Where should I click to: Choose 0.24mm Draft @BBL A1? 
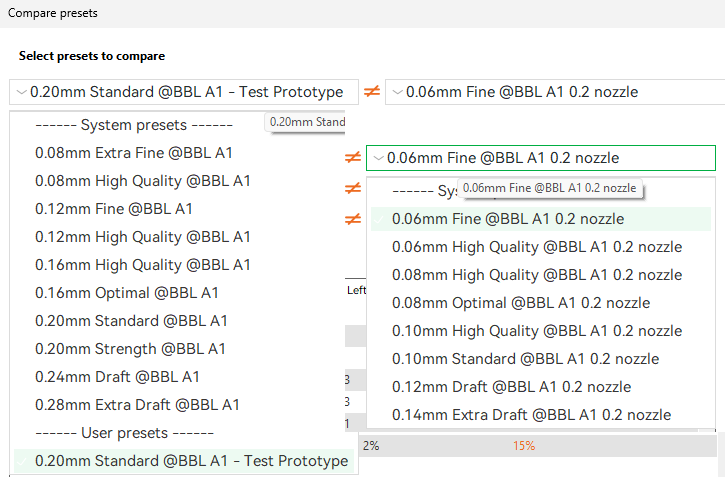point(117,377)
